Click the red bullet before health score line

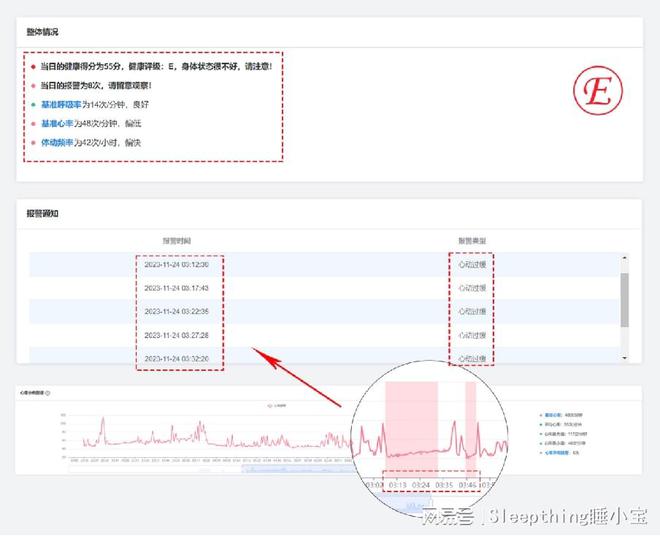click(33, 67)
